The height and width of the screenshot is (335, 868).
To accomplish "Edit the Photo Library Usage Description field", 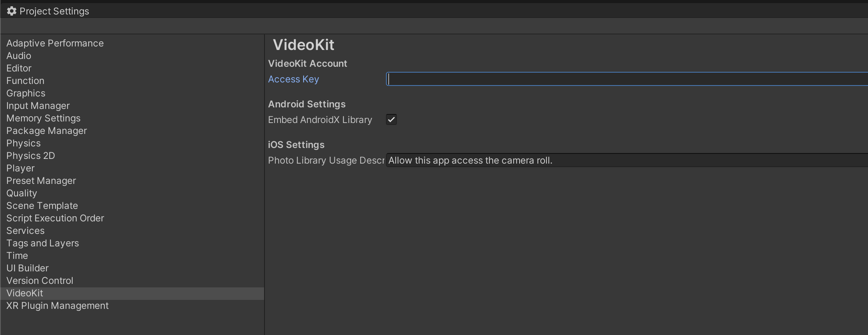I will point(627,160).
